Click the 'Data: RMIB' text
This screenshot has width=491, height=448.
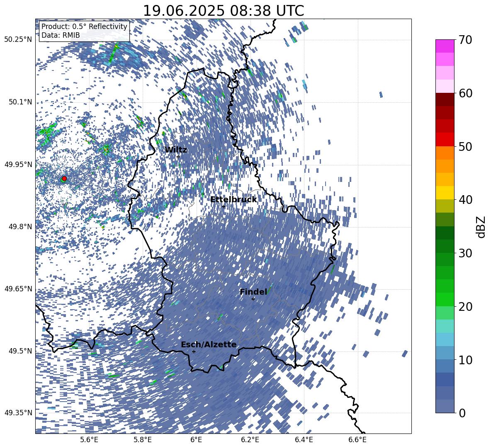pyautogui.click(x=61, y=35)
